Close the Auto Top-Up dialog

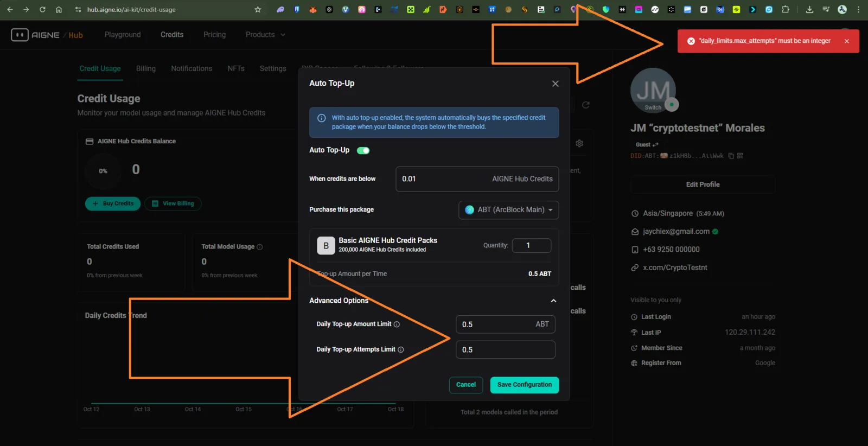tap(555, 84)
